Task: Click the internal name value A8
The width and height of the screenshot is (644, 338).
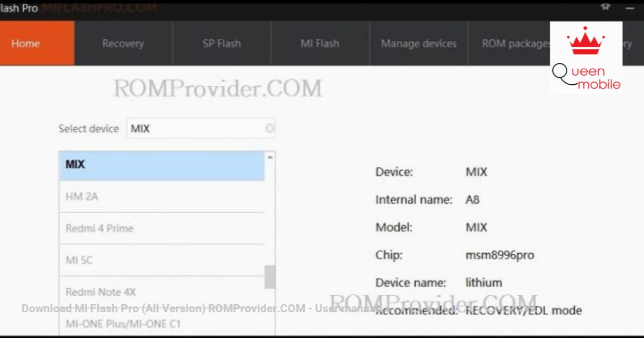Action: click(x=472, y=200)
